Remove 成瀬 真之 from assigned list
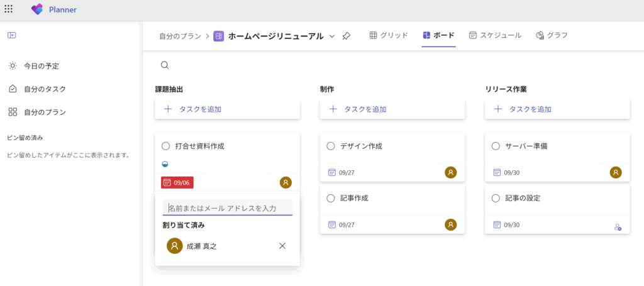Image resolution: width=644 pixels, height=286 pixels. [282, 246]
